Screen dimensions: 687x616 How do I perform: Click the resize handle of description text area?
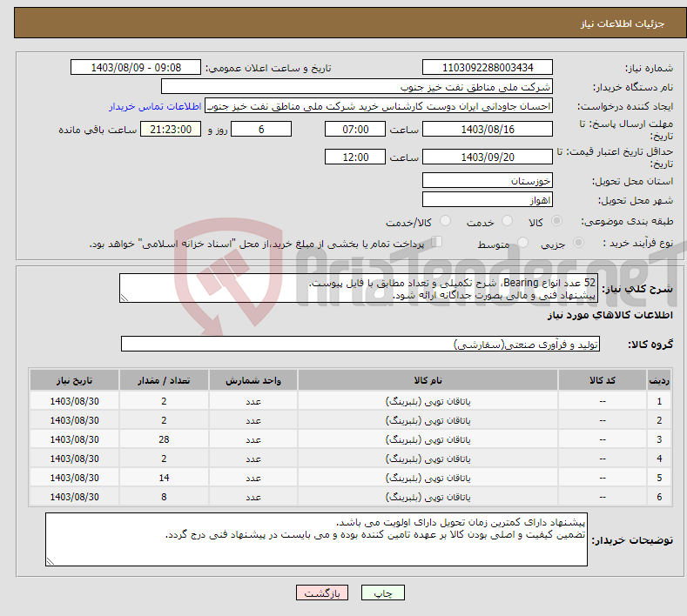125,298
